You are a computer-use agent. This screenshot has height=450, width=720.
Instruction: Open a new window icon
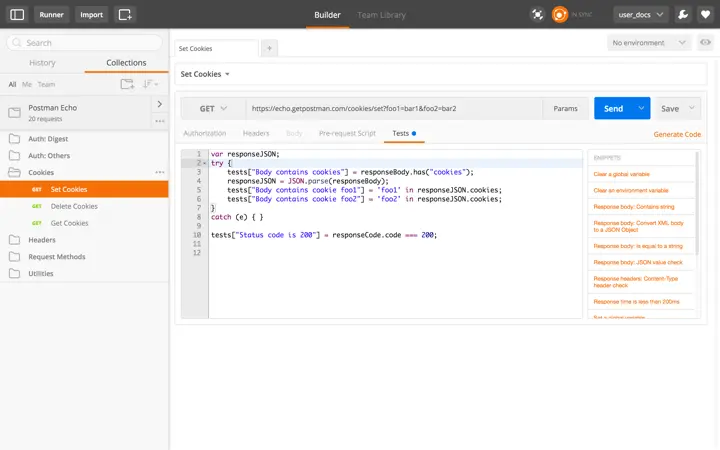point(125,15)
